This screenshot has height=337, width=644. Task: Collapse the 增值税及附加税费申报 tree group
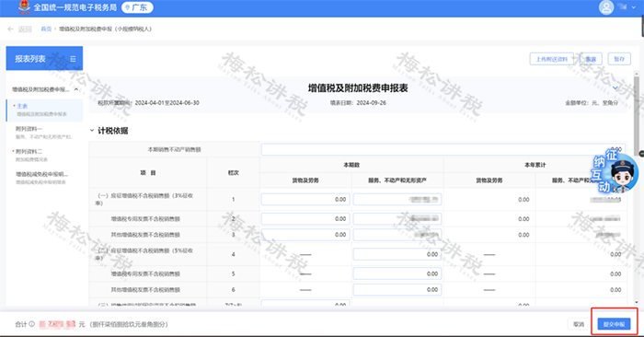click(76, 89)
